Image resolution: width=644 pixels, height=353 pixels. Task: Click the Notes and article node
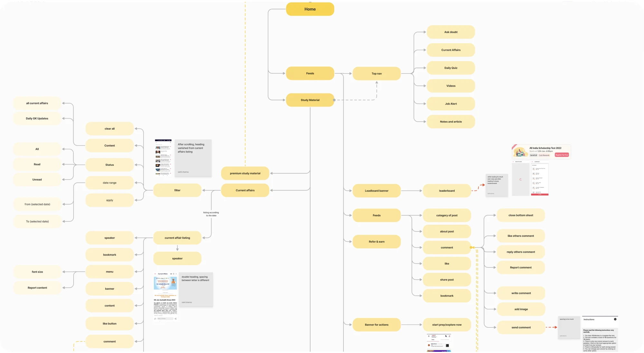click(x=450, y=122)
